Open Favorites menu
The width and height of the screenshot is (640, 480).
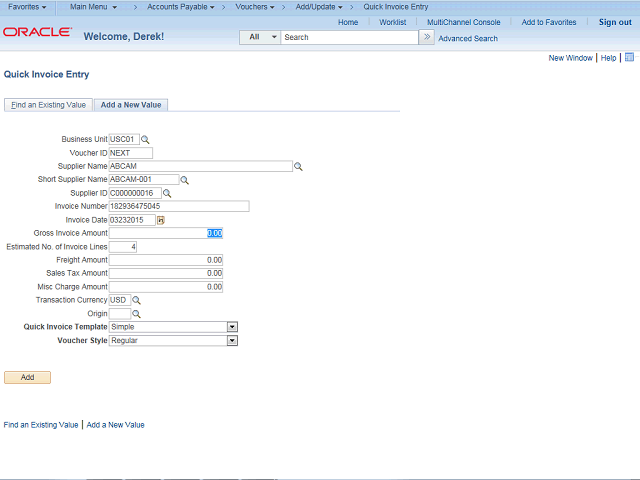[x=27, y=7]
